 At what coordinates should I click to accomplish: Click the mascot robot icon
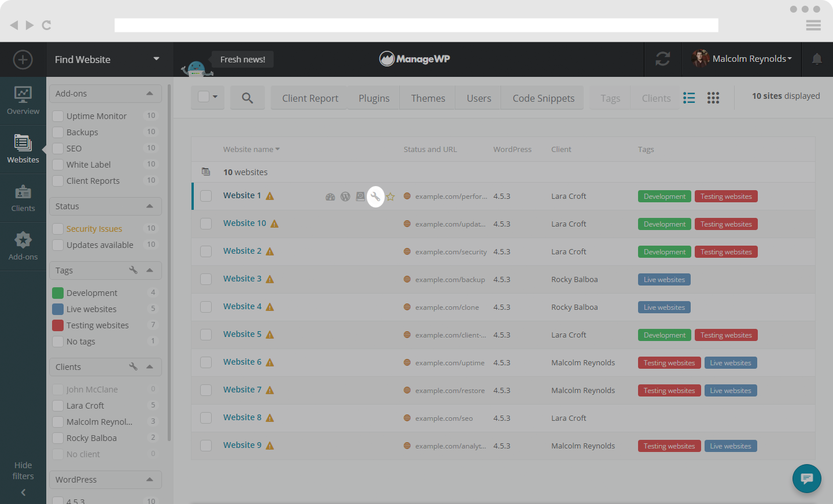point(197,68)
